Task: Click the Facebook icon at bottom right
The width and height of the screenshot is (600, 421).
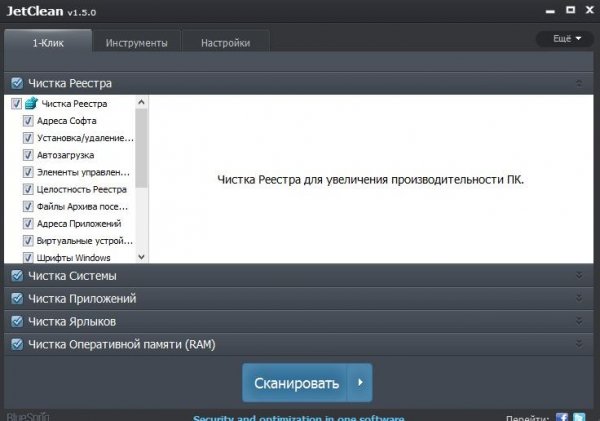Action: pyautogui.click(x=561, y=418)
